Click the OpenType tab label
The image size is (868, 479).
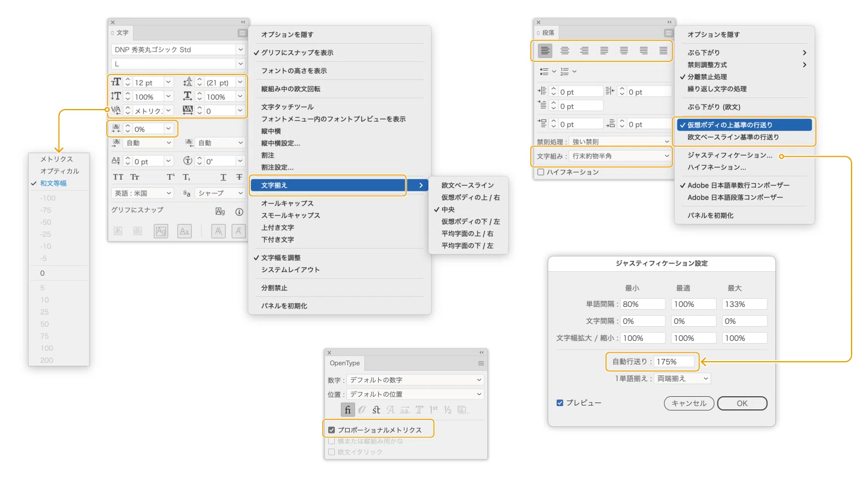345,363
